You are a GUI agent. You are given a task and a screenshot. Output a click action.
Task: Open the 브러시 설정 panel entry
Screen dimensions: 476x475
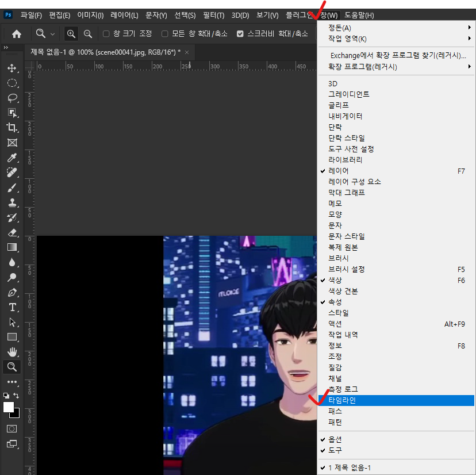[396, 269]
